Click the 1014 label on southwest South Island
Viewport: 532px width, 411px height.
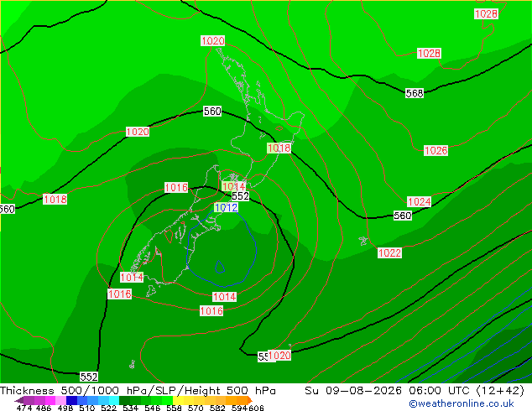coord(132,278)
